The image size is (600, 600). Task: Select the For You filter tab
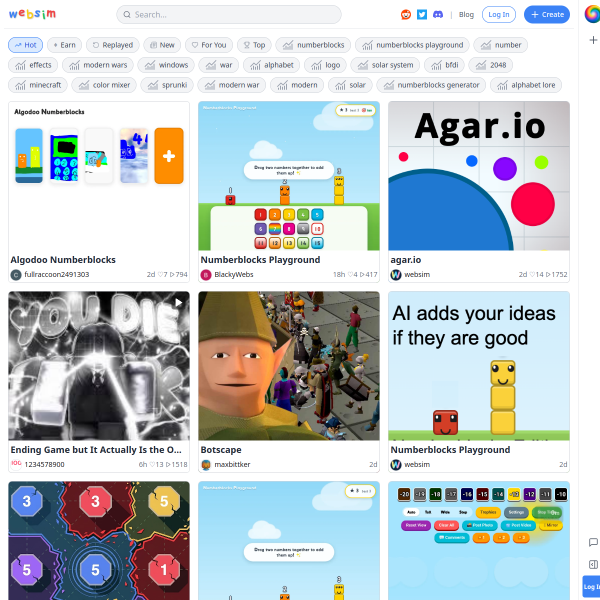click(209, 45)
